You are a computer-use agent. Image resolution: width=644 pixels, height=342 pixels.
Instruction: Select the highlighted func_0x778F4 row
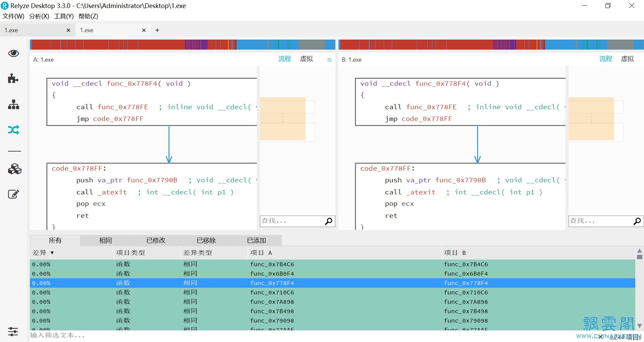coord(332,283)
